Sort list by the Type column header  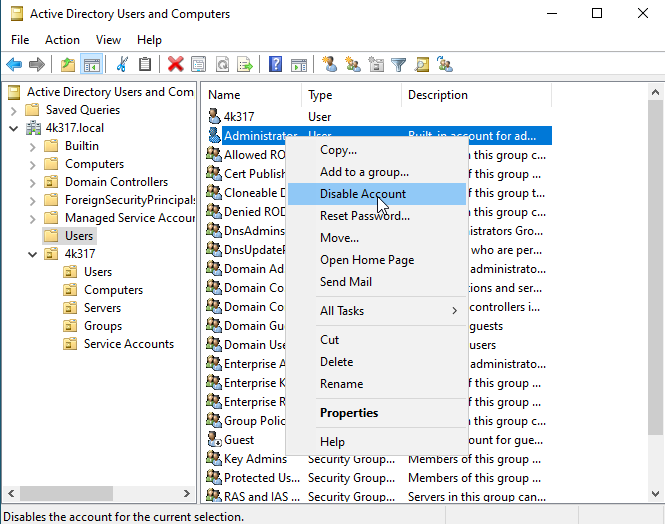point(351,95)
